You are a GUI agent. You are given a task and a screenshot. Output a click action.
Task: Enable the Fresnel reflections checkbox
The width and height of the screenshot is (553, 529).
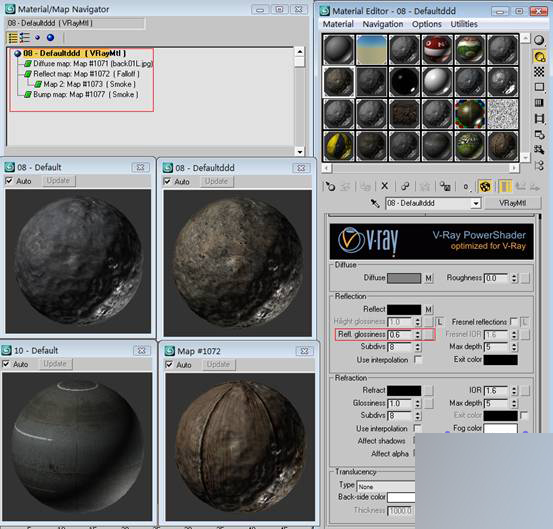point(514,322)
